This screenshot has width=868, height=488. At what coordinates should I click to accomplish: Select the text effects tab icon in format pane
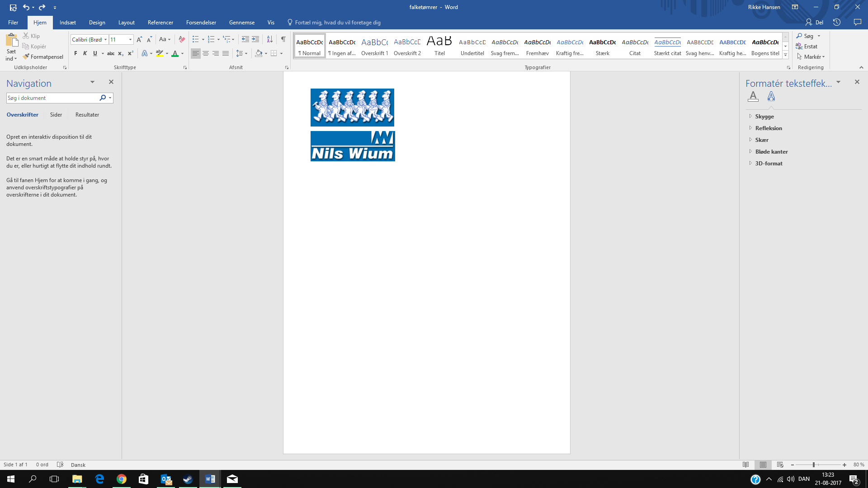click(x=771, y=96)
